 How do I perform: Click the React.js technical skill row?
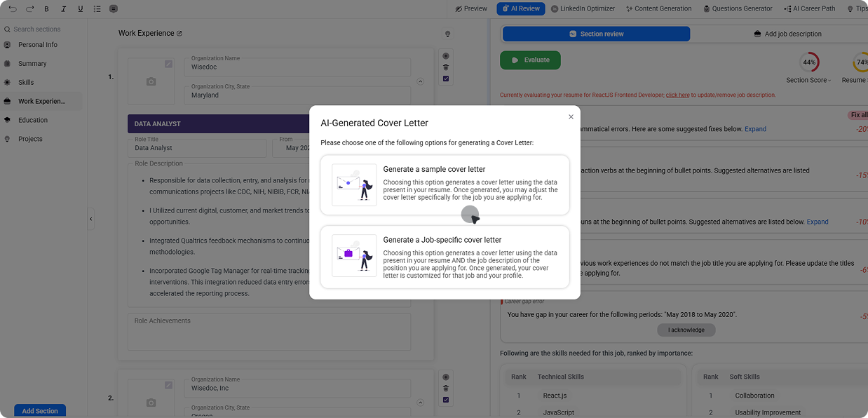[593, 396]
